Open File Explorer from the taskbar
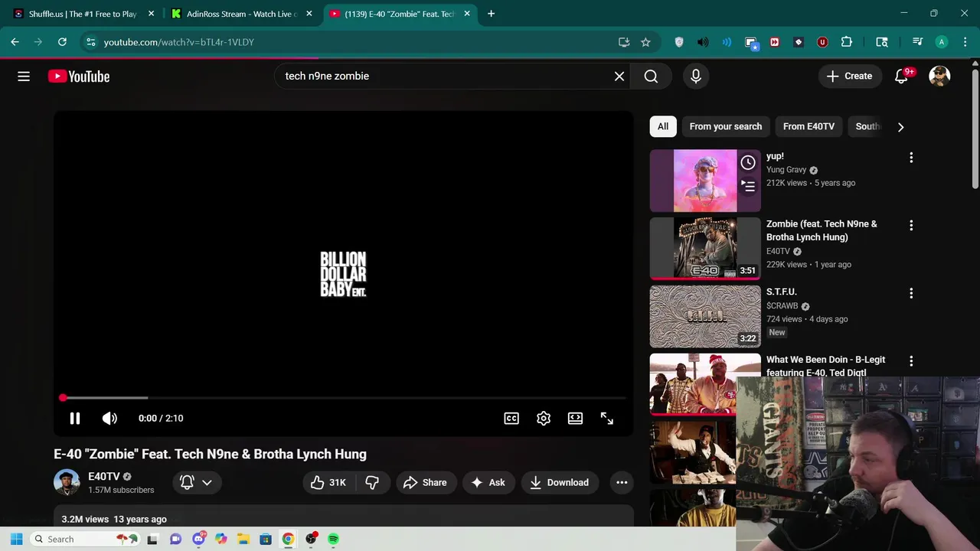Viewport: 980px width, 551px height. (243, 540)
